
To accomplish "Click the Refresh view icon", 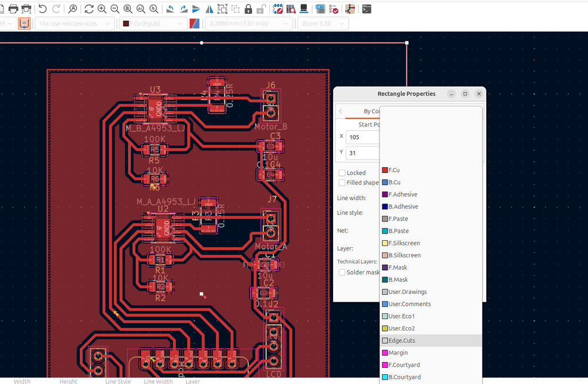I will tap(89, 9).
